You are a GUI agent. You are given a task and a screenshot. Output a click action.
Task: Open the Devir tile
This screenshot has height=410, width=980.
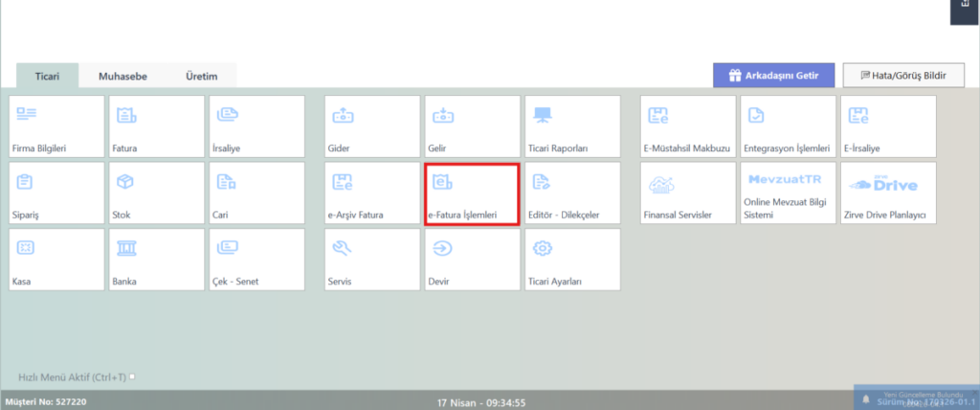473,260
